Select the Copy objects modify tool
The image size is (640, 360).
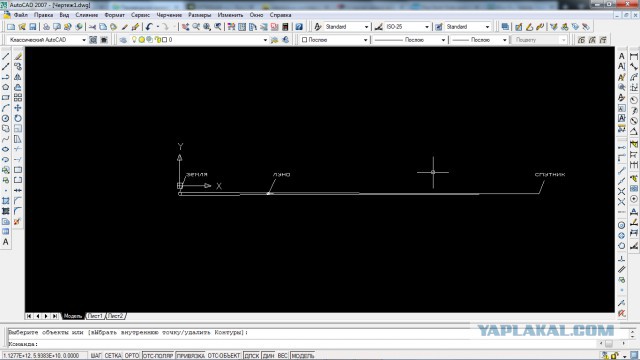pyautogui.click(x=18, y=67)
